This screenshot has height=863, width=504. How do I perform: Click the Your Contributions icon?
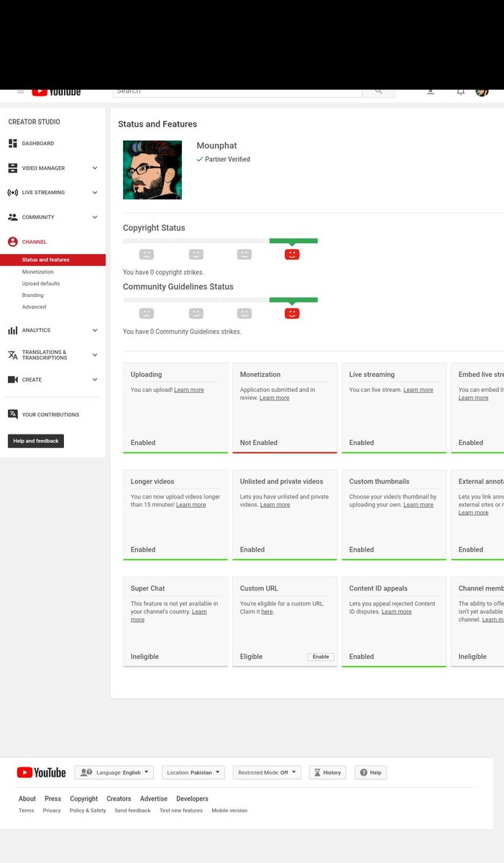click(x=12, y=414)
